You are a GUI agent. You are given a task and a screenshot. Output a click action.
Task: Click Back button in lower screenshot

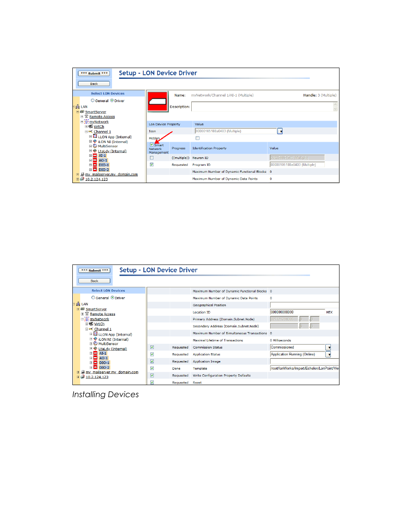tap(94, 281)
